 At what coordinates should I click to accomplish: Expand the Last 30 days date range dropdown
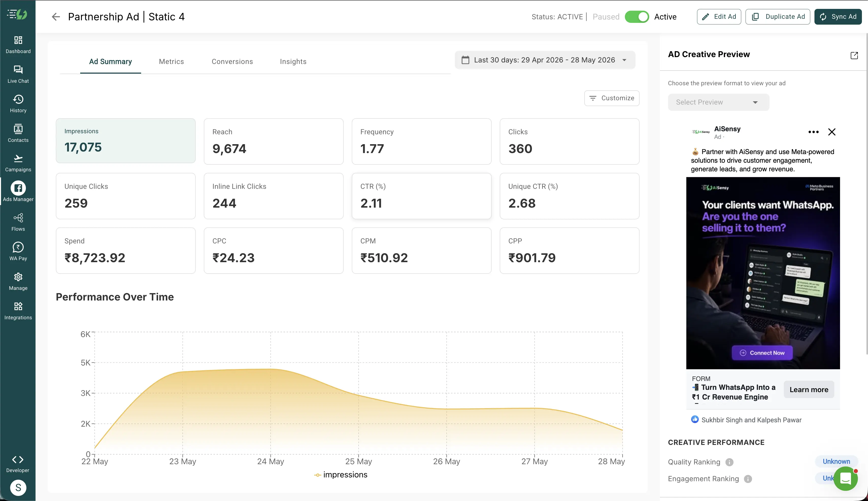[x=545, y=60]
